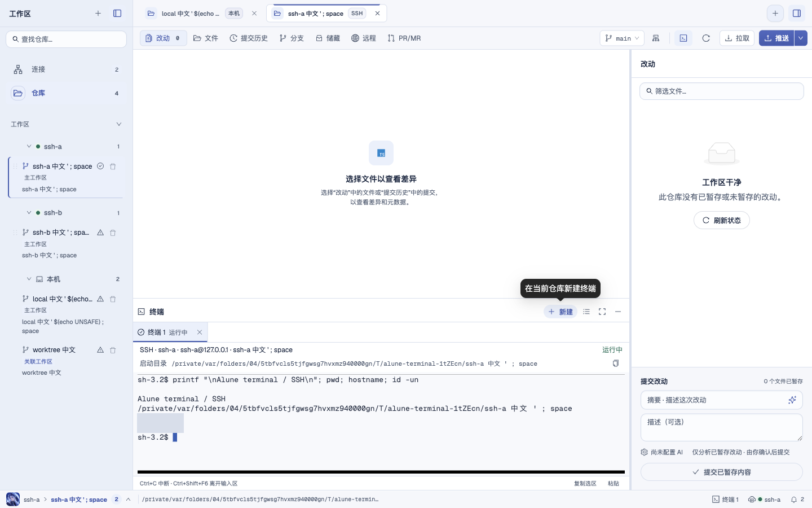Open the 文件 view
This screenshot has width=812, height=508.
coord(206,38)
